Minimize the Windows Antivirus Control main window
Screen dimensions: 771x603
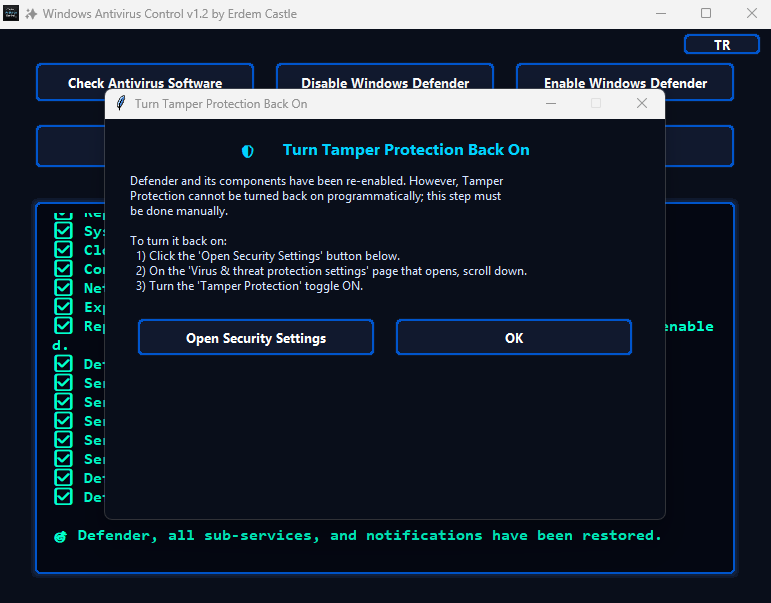point(661,13)
